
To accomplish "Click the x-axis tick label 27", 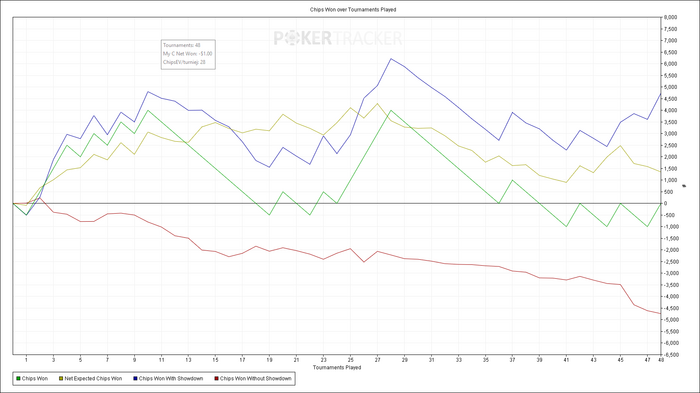I will click(x=377, y=360).
